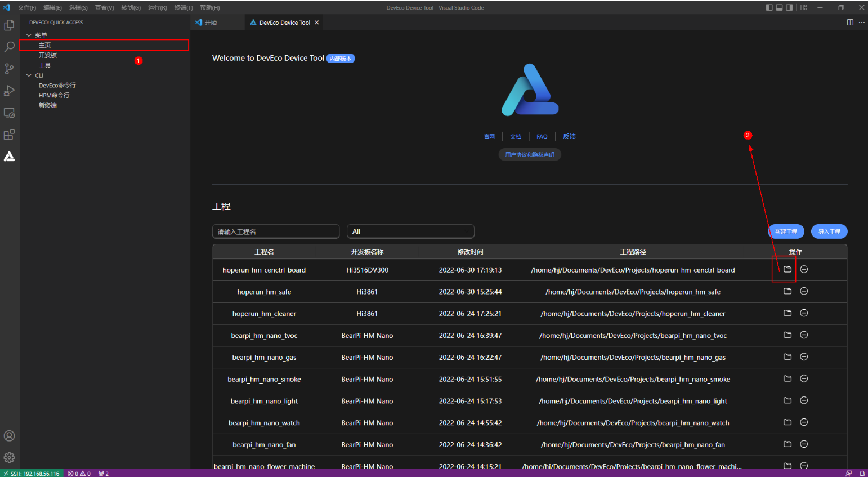Click the SSH: 192.168.56.116 status item
Screen dimensions: 868x477
32,473
